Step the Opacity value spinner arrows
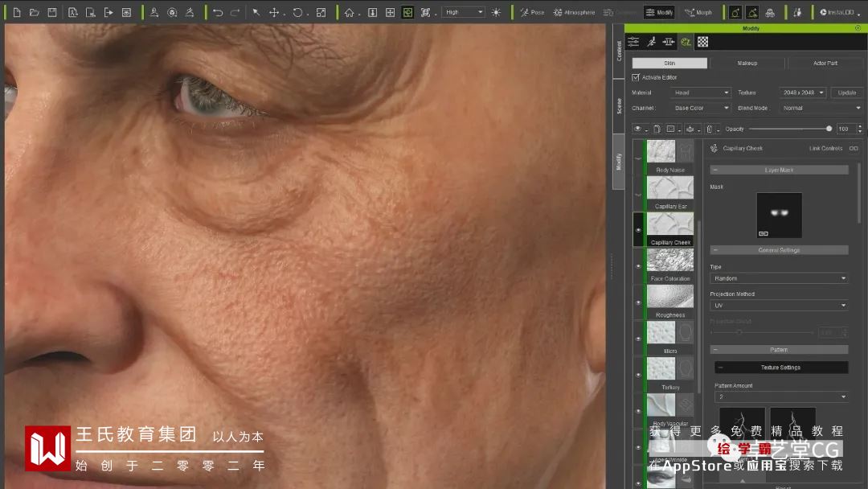Viewport: 868px width, 489px height. [859, 129]
